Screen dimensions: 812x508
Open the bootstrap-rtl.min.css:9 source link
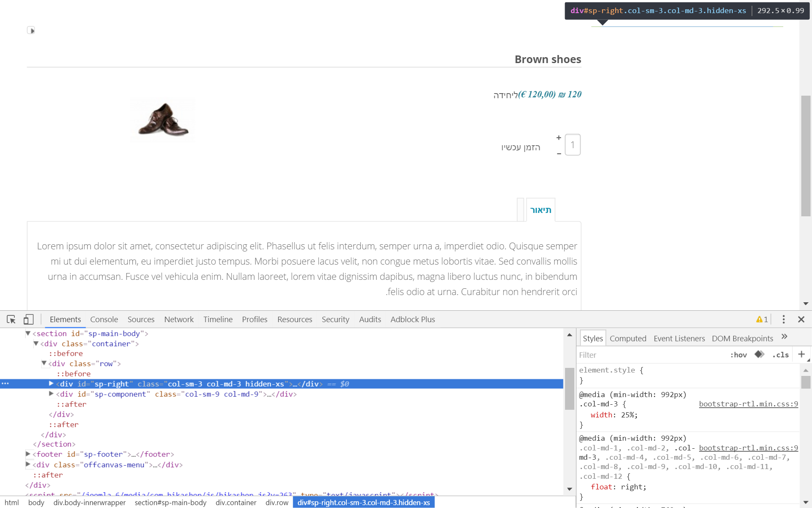pos(748,404)
